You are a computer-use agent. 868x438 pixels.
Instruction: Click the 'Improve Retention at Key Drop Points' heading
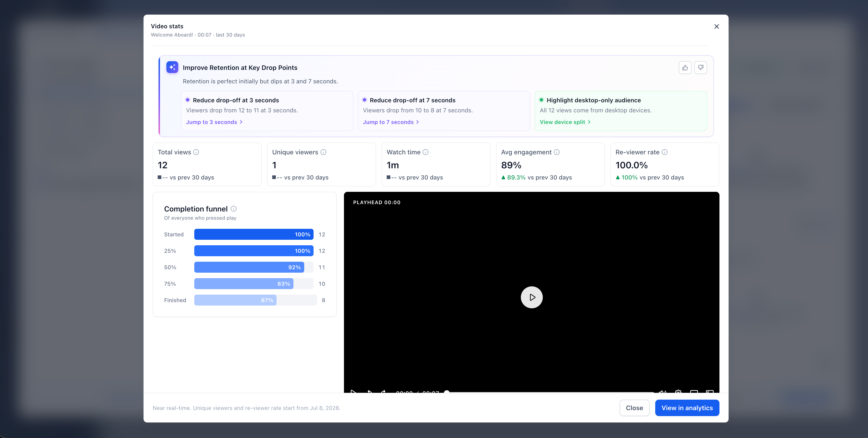(x=240, y=68)
